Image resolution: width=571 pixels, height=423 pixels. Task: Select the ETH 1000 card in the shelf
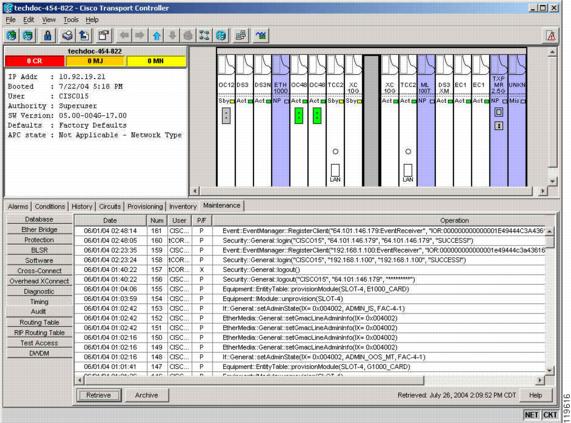point(281,120)
